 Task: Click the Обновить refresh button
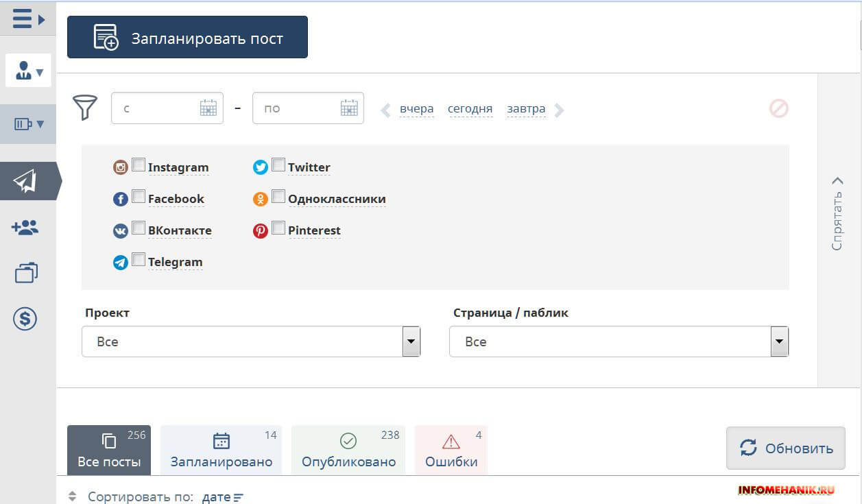[785, 448]
